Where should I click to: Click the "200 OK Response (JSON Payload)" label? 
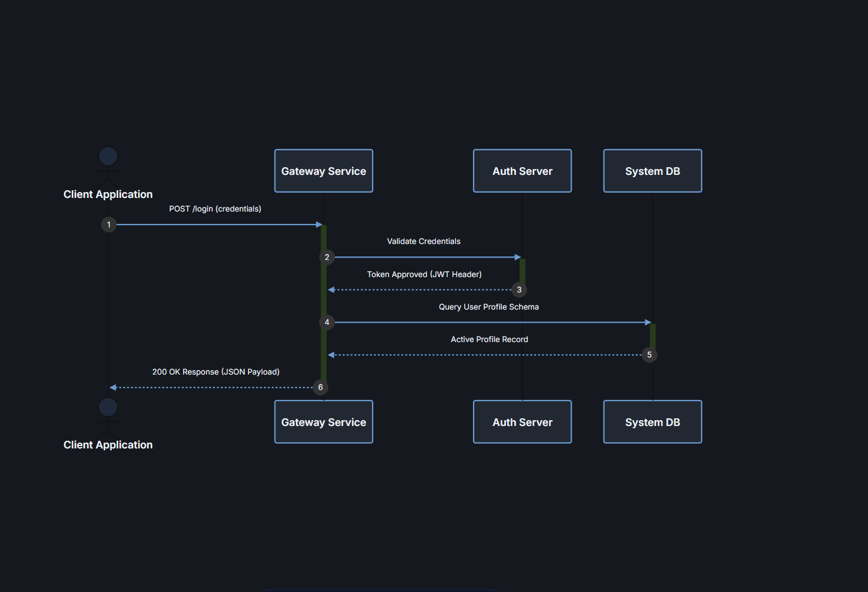click(216, 372)
